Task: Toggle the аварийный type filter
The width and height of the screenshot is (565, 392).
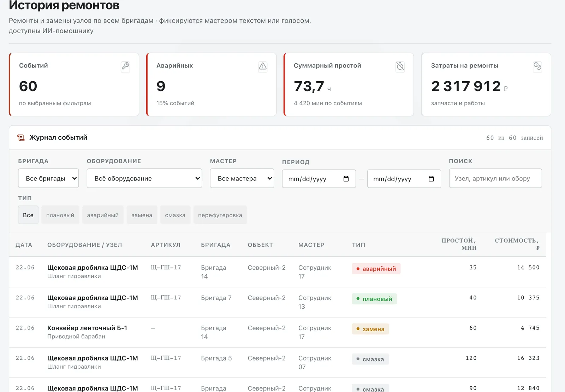Action: click(103, 215)
